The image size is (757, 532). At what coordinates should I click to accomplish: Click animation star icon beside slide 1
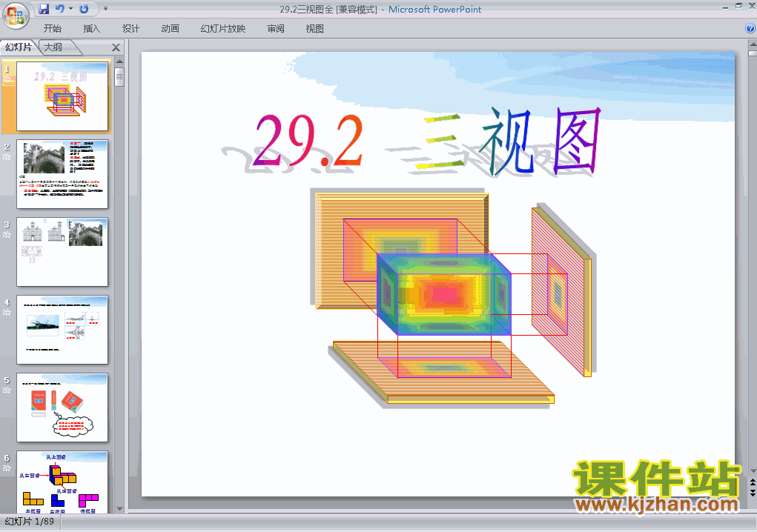pos(7,79)
